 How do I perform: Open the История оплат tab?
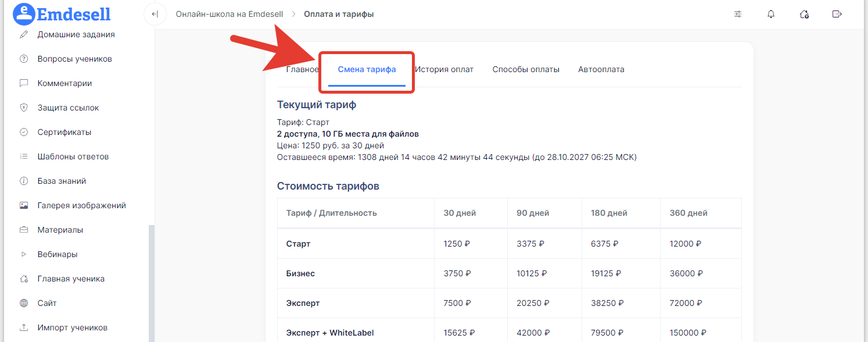pyautogui.click(x=444, y=70)
